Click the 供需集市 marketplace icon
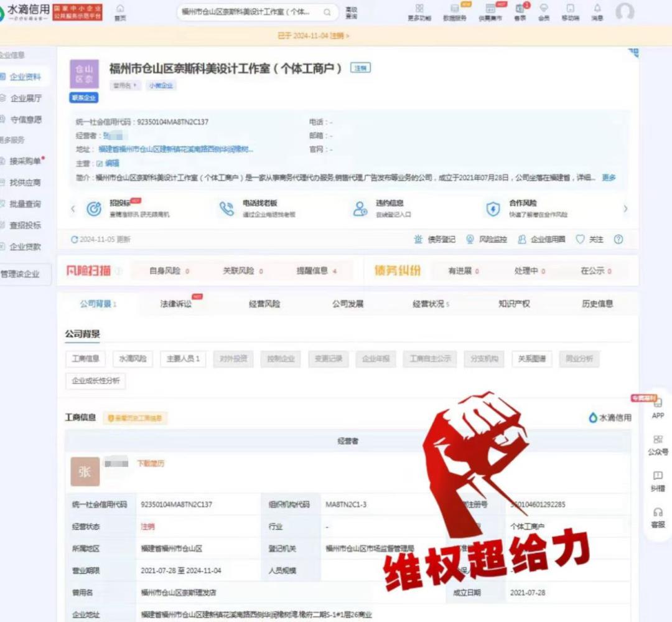Image resolution: width=672 pixels, height=622 pixels. (489, 11)
